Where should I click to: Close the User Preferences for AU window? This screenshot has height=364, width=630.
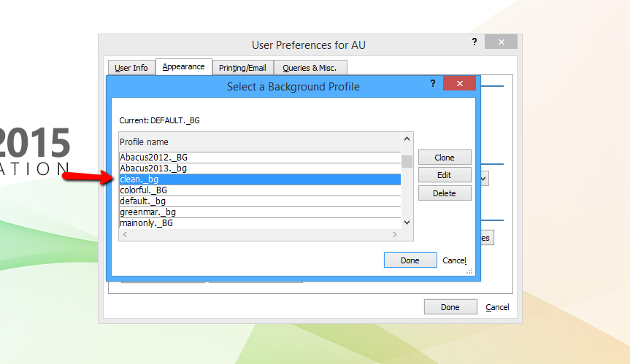pyautogui.click(x=501, y=42)
